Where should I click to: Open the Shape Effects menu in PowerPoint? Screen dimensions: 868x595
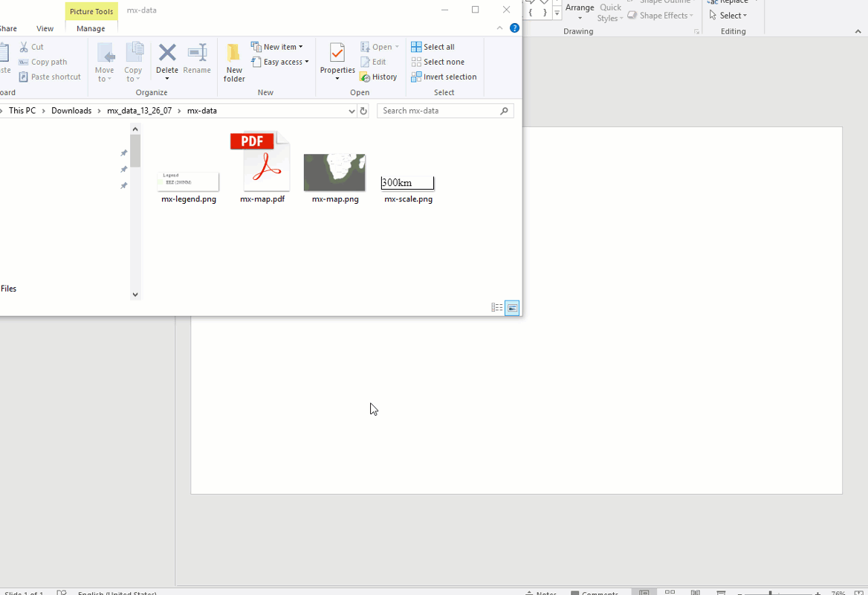(661, 16)
